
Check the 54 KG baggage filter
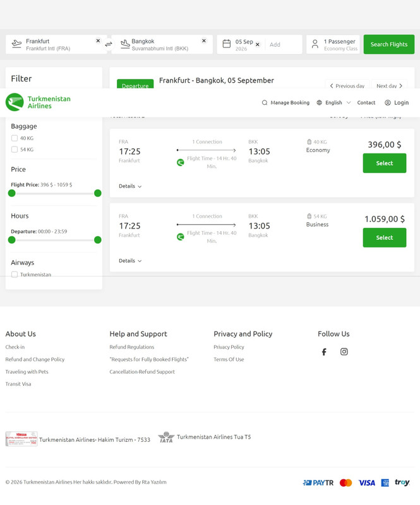click(x=15, y=150)
